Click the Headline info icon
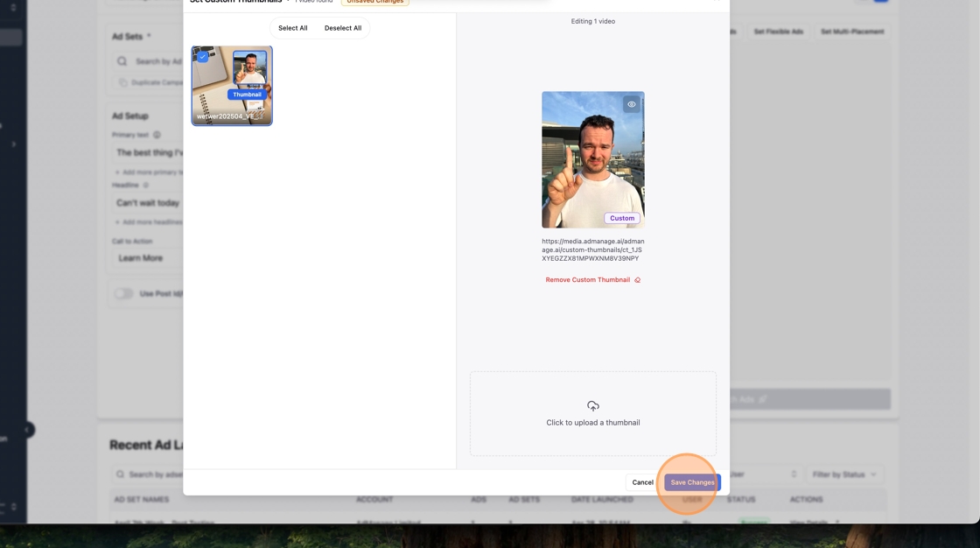 pyautogui.click(x=145, y=186)
